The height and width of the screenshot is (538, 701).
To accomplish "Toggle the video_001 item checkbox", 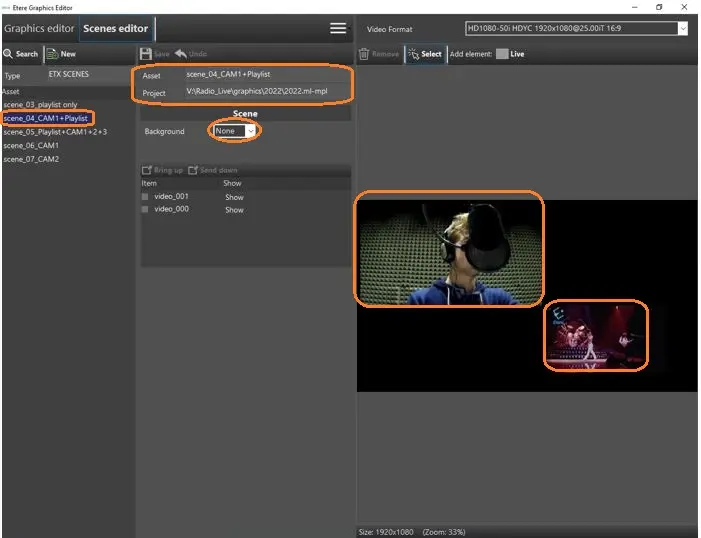I will (145, 197).
